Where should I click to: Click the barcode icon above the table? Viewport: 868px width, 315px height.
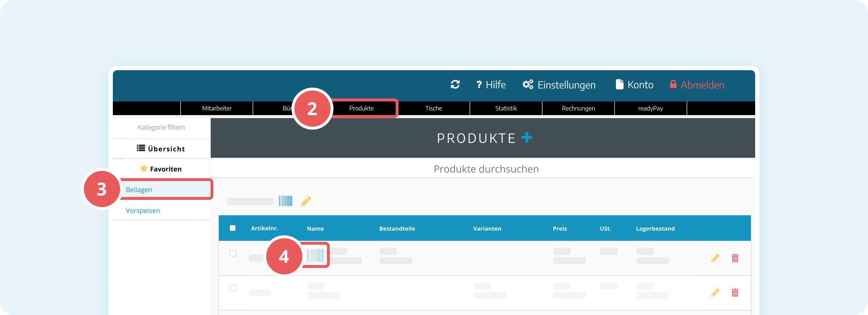(285, 201)
